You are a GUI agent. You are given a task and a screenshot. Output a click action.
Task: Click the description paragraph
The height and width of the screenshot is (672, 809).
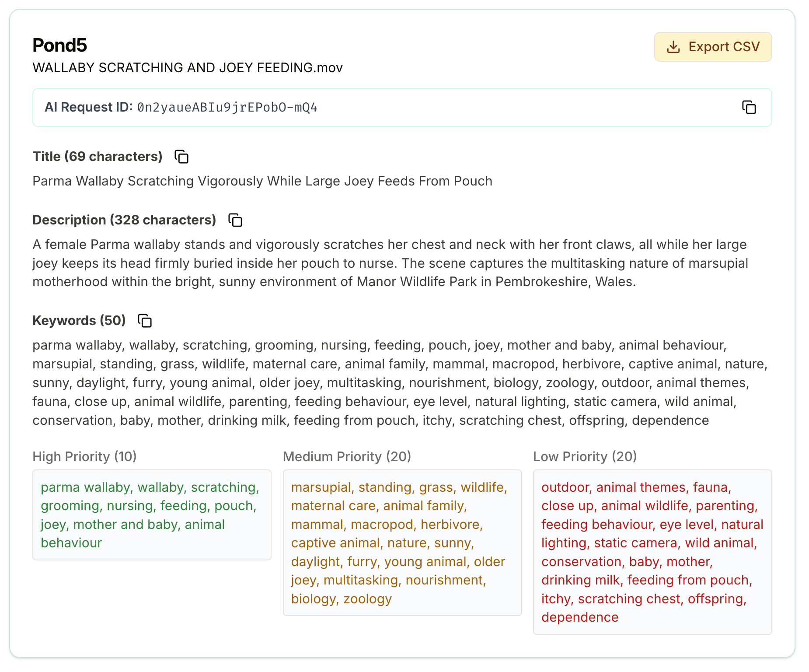tap(390, 263)
